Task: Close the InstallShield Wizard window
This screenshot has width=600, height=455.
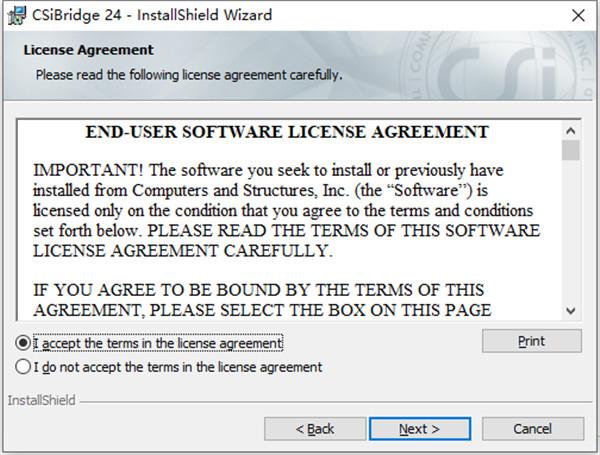Action: point(578,16)
